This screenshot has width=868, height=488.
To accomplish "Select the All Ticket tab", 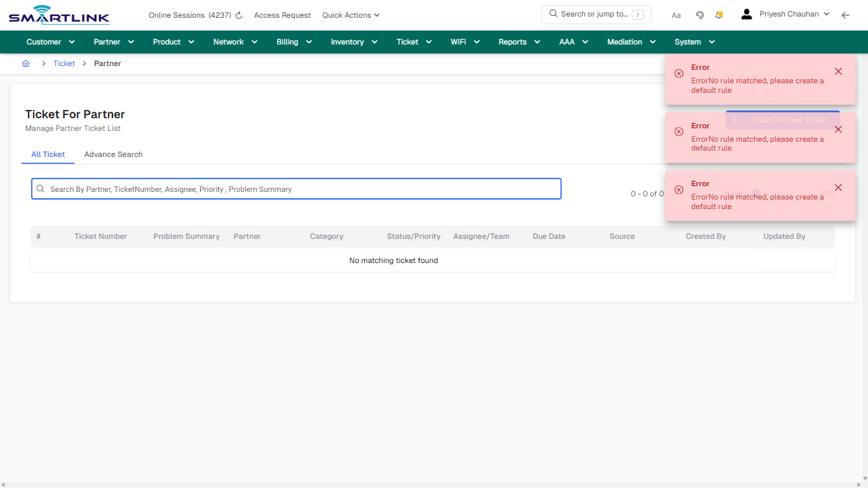I will (x=48, y=154).
